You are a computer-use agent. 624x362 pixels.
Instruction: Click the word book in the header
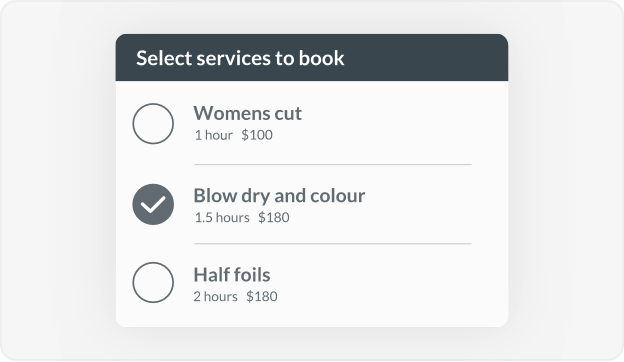tap(322, 58)
